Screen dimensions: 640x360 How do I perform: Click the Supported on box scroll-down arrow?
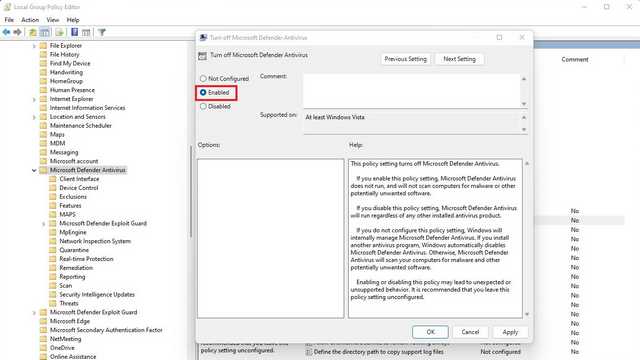pyautogui.click(x=524, y=130)
